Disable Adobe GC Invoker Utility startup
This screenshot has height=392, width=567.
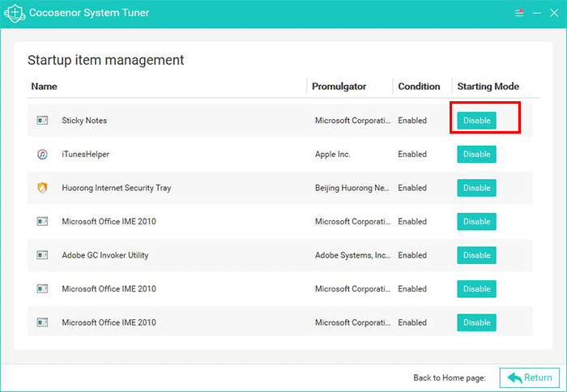[476, 255]
